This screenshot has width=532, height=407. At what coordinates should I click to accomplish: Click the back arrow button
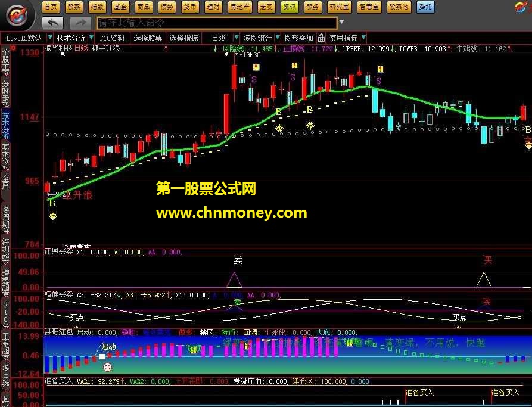[53, 23]
